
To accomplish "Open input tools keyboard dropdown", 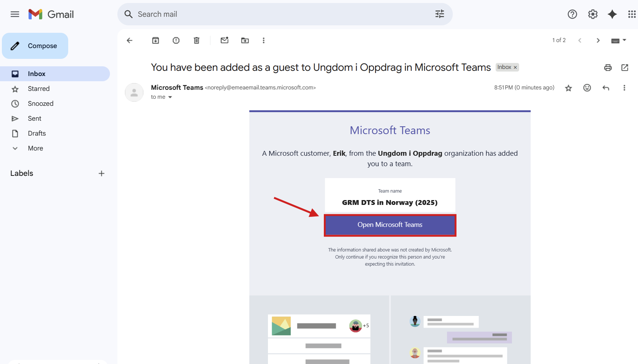I will click(619, 40).
